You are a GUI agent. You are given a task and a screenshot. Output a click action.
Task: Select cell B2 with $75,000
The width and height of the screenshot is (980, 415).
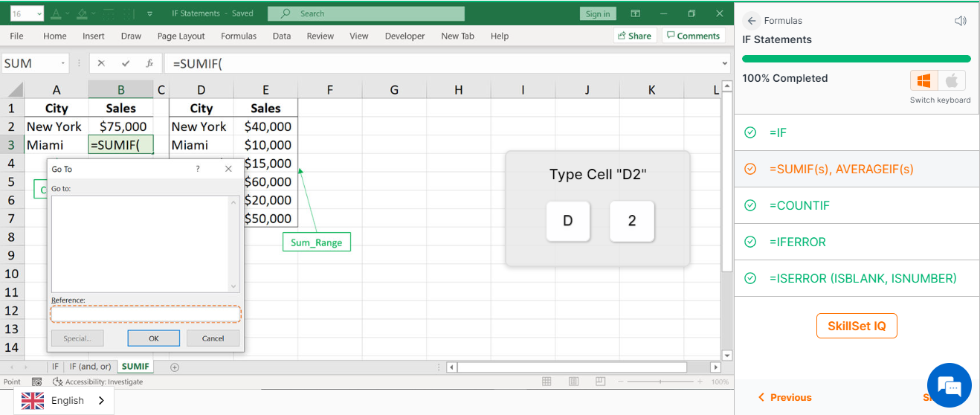point(121,126)
